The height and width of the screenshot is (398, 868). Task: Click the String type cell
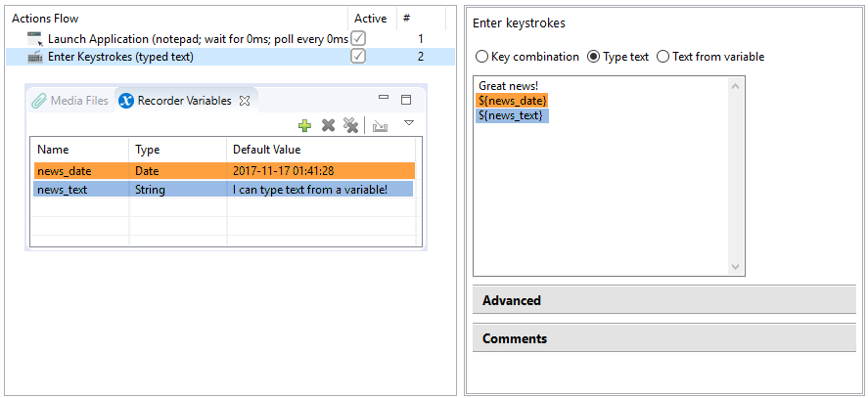(x=178, y=190)
